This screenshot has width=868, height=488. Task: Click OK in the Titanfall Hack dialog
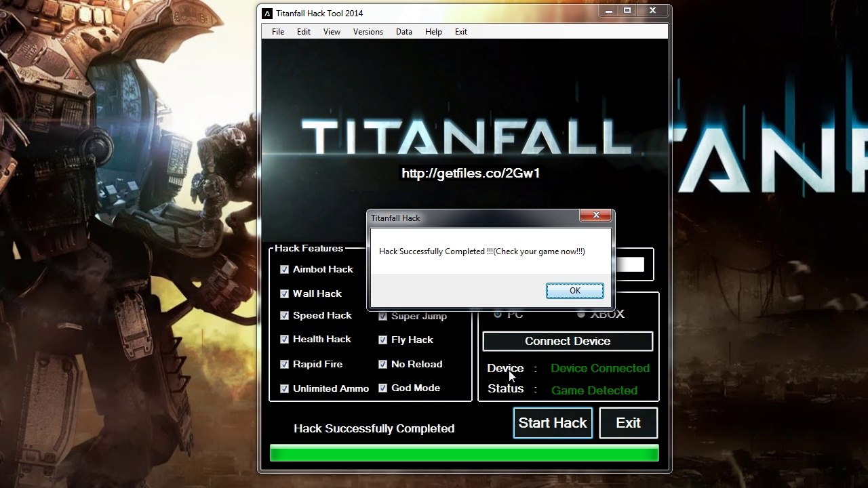[575, 290]
